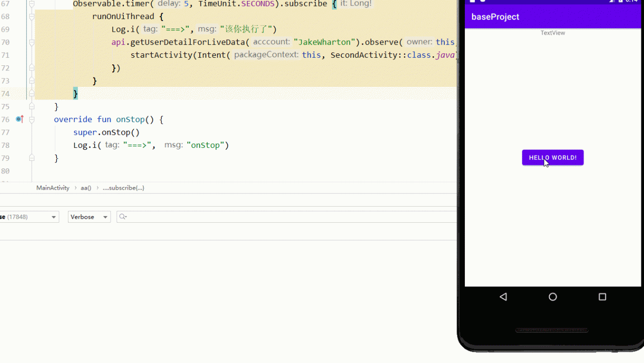Screen dimensions: 644x363
Task: Select the aa() breadcrumb
Action: (86, 188)
